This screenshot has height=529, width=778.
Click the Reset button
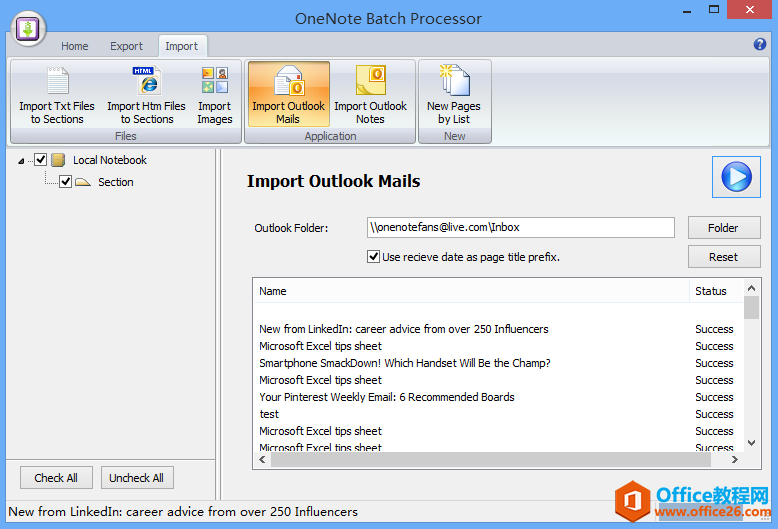[724, 257]
